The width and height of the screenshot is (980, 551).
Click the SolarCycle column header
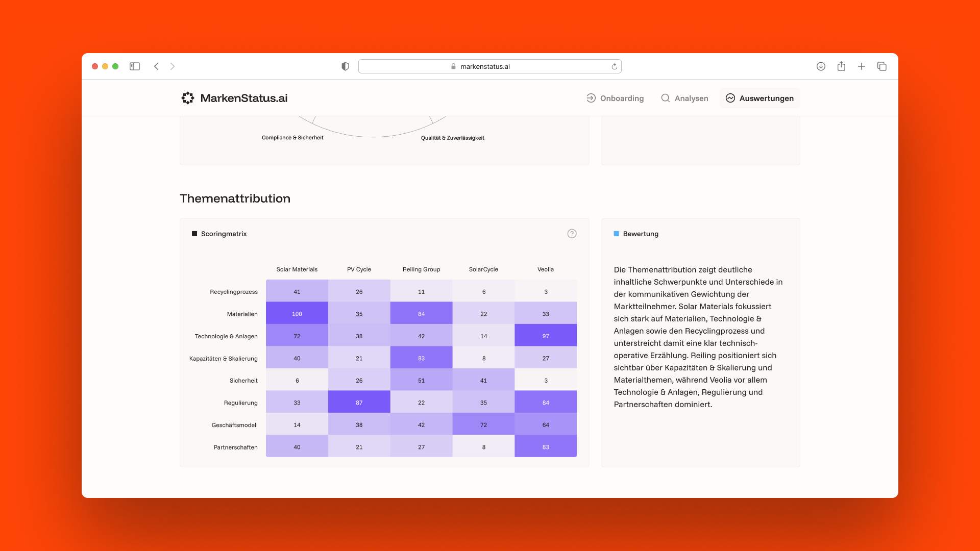point(483,269)
